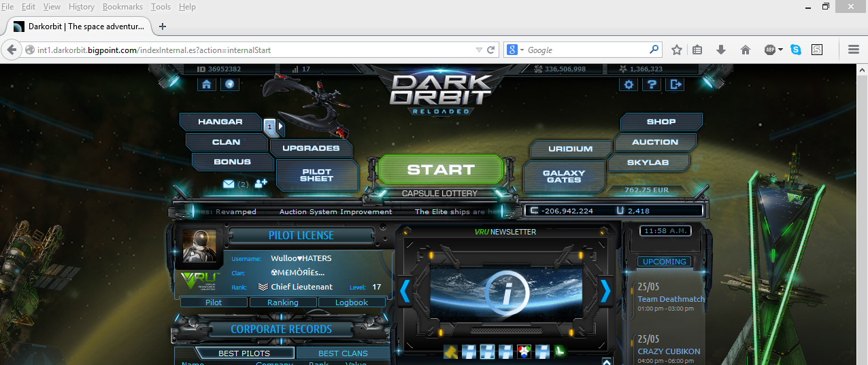The width and height of the screenshot is (868, 365).
Task: Click the globe icon beside home
Action: (x=230, y=84)
